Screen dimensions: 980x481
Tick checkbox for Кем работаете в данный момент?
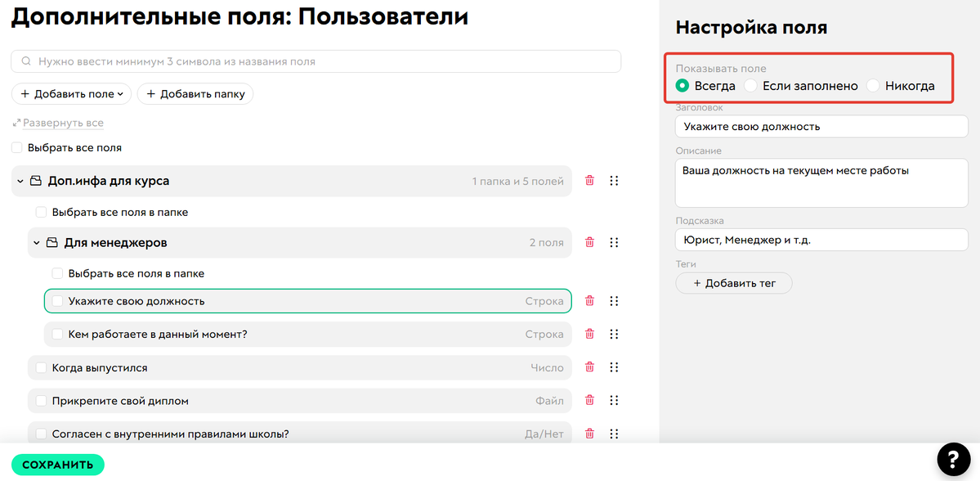pos(57,334)
